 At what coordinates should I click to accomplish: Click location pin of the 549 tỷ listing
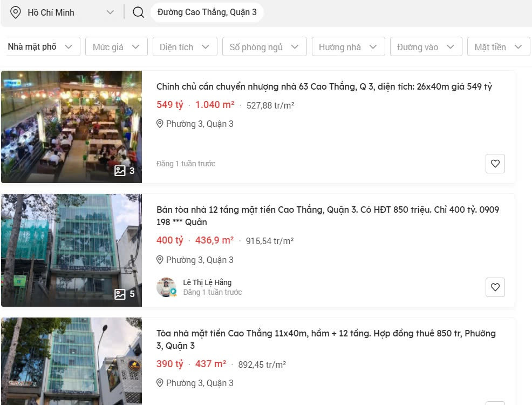(x=160, y=124)
